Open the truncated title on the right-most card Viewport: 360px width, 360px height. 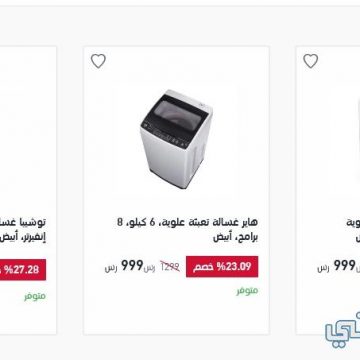click(353, 230)
